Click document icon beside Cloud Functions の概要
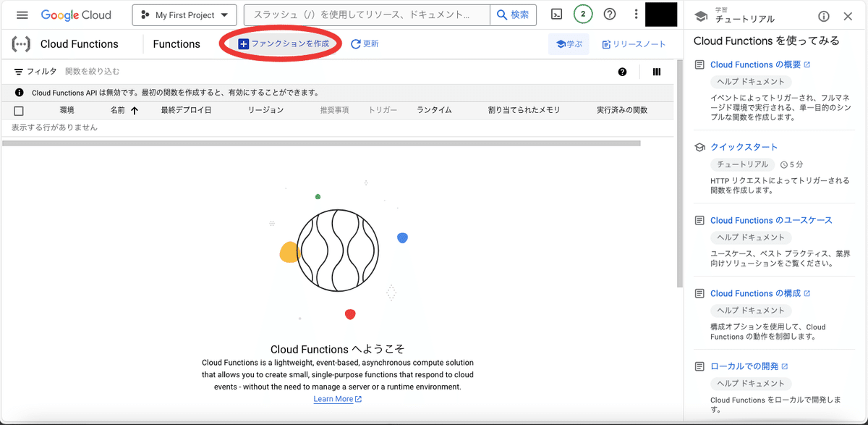This screenshot has height=425, width=868. click(x=699, y=64)
